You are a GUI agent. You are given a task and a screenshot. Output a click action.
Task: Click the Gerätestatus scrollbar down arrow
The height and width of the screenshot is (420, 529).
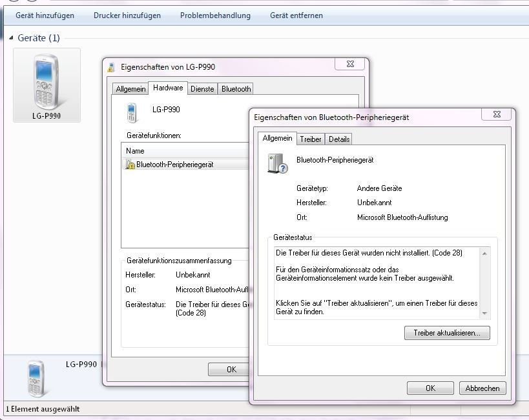484,314
